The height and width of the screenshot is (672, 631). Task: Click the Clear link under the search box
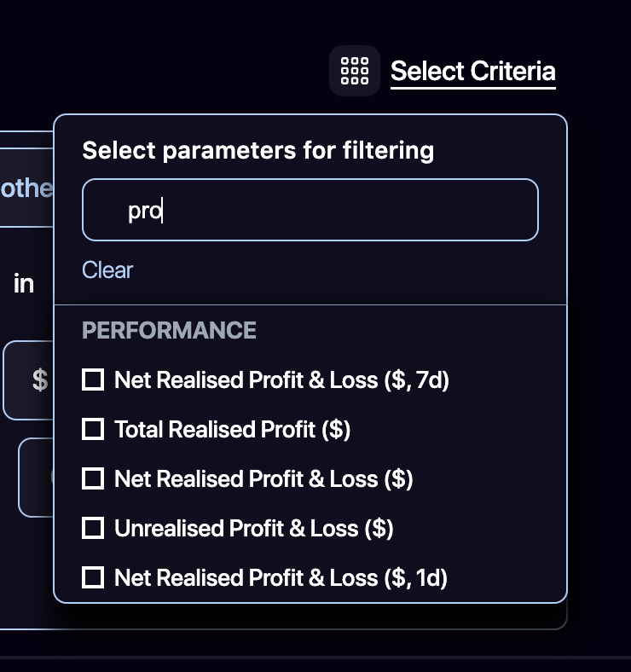pos(107,270)
